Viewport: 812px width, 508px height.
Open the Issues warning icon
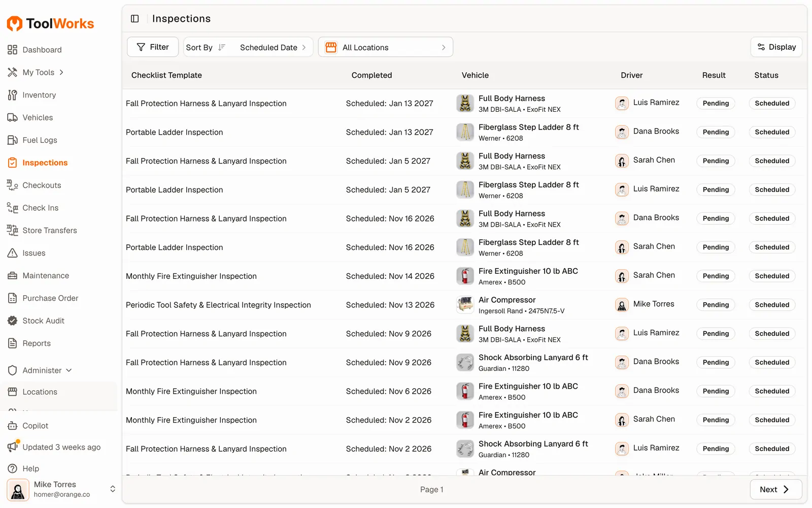pyautogui.click(x=12, y=253)
